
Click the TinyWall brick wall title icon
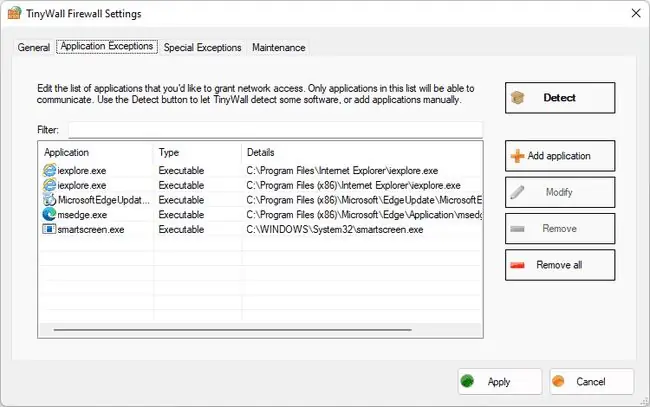[x=14, y=13]
